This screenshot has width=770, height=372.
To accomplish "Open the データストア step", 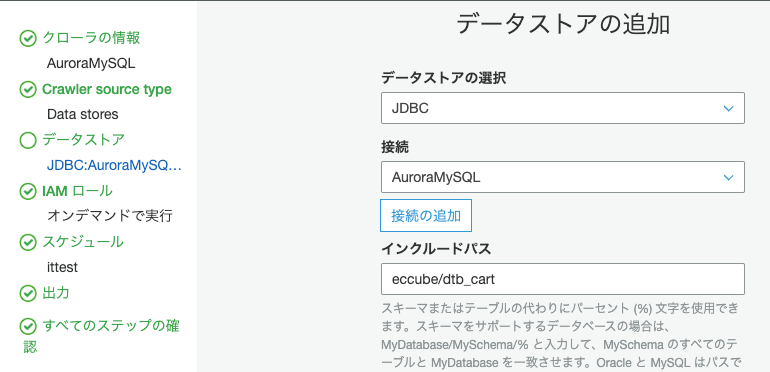I will tap(83, 140).
